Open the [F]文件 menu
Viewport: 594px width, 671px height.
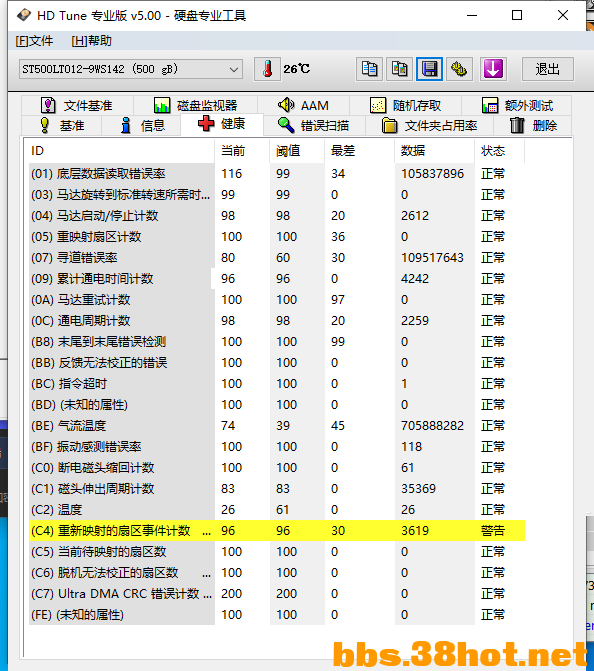pyautogui.click(x=34, y=41)
